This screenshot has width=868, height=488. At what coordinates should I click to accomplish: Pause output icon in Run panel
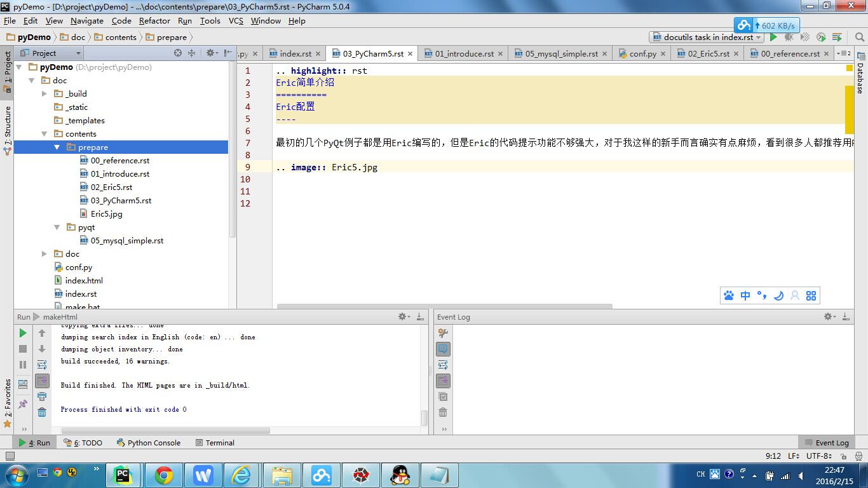pos(23,365)
